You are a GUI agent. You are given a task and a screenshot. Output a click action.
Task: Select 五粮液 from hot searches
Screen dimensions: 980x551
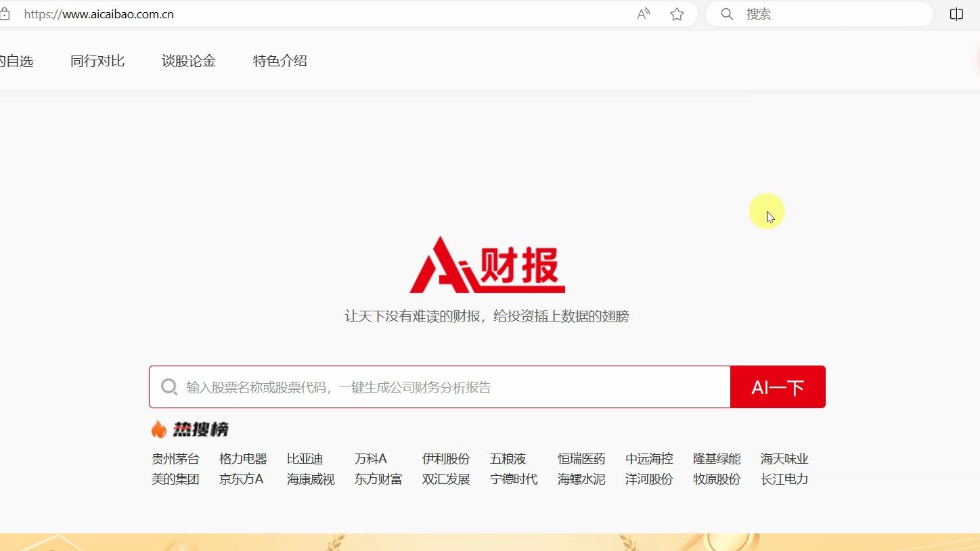[508, 459]
